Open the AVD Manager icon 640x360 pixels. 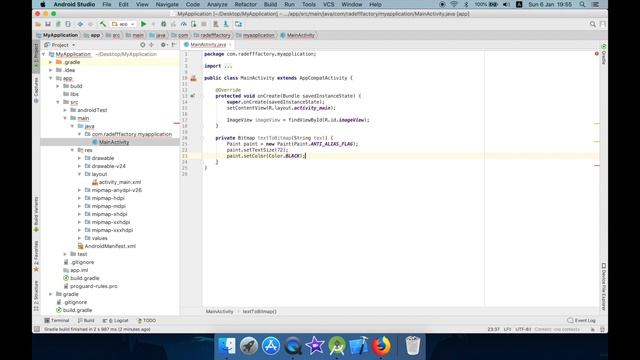point(216,24)
